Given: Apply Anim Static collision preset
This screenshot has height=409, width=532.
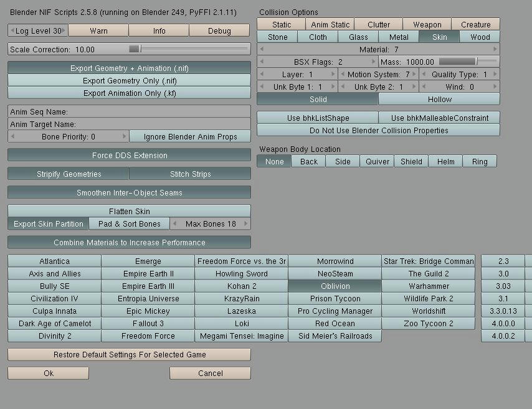Looking at the screenshot, I should click(x=330, y=24).
